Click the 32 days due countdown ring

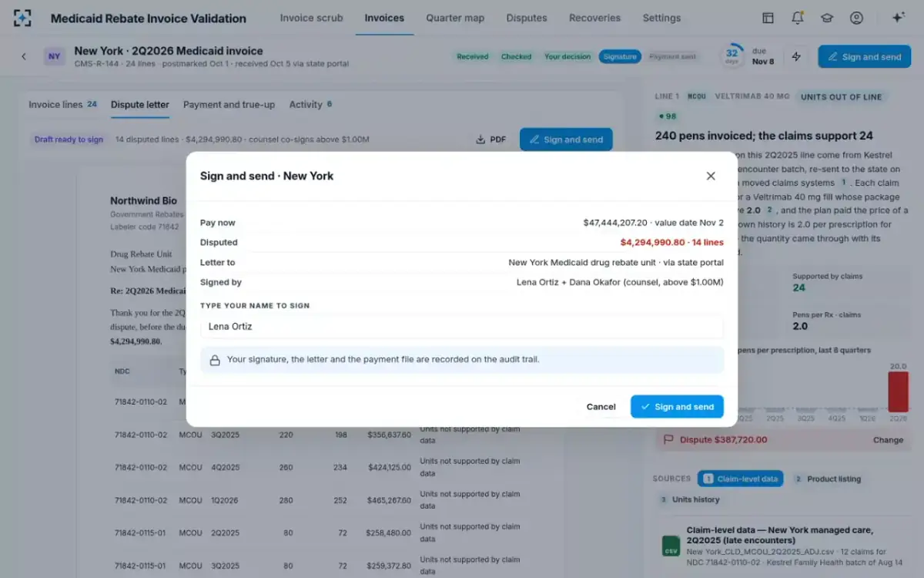(x=732, y=55)
